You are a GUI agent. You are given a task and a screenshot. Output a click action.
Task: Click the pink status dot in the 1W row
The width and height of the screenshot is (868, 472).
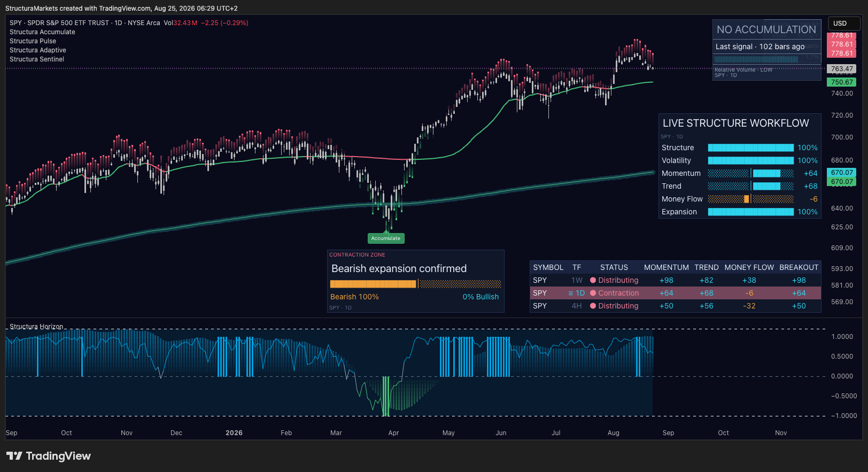(593, 280)
